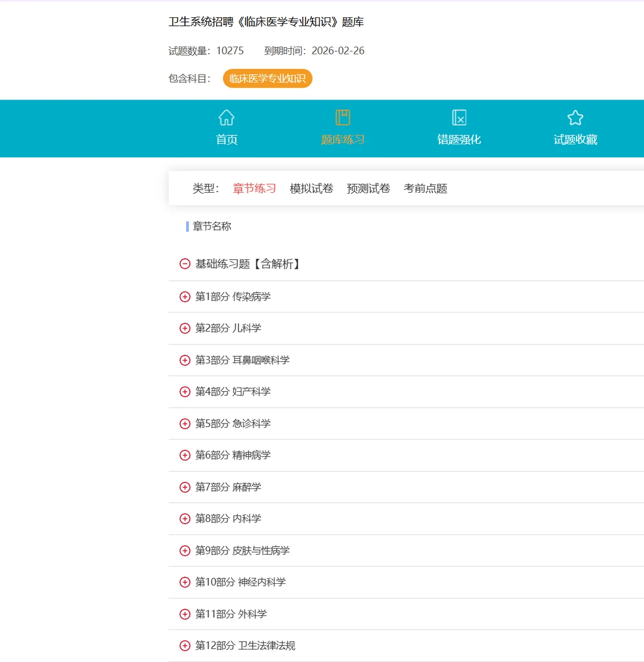644x662 pixels.
Task: Click the 题库练习 book icon
Action: [x=343, y=117]
